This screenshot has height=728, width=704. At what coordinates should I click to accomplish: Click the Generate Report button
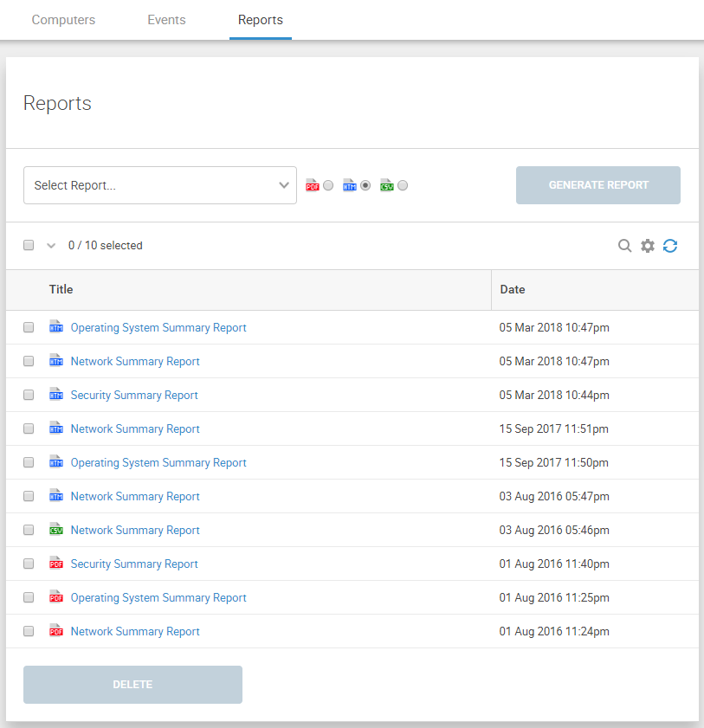coord(598,185)
